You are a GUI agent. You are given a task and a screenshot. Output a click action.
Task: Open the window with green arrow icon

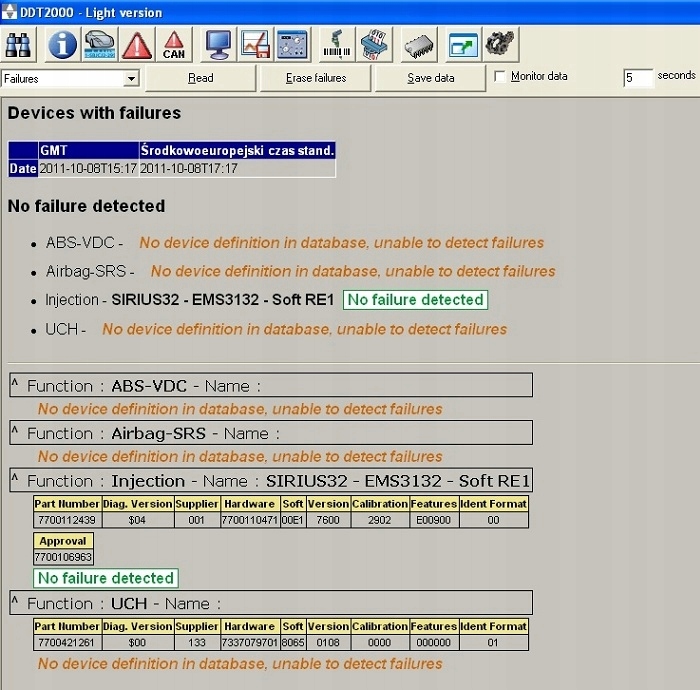coord(463,44)
